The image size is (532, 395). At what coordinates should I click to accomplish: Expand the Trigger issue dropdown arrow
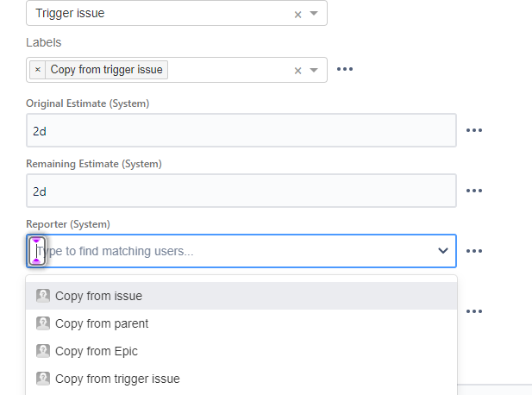[314, 14]
